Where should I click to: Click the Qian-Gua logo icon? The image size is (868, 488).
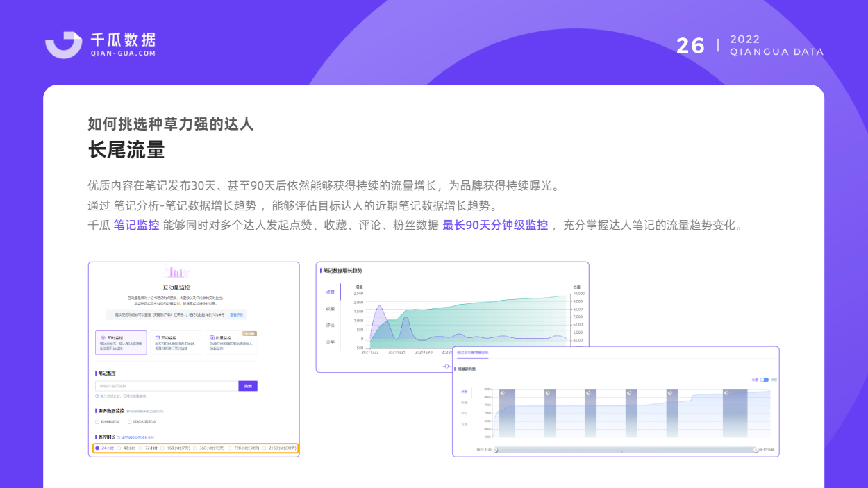(64, 44)
